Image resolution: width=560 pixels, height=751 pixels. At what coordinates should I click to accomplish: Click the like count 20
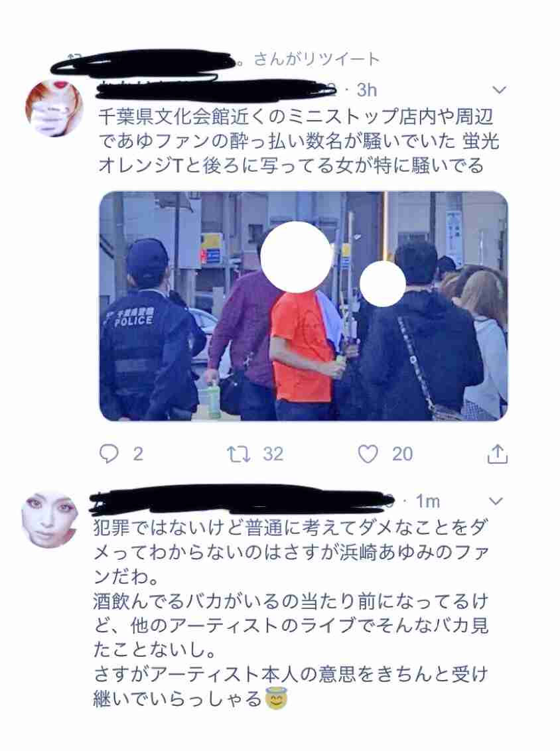tap(402, 454)
